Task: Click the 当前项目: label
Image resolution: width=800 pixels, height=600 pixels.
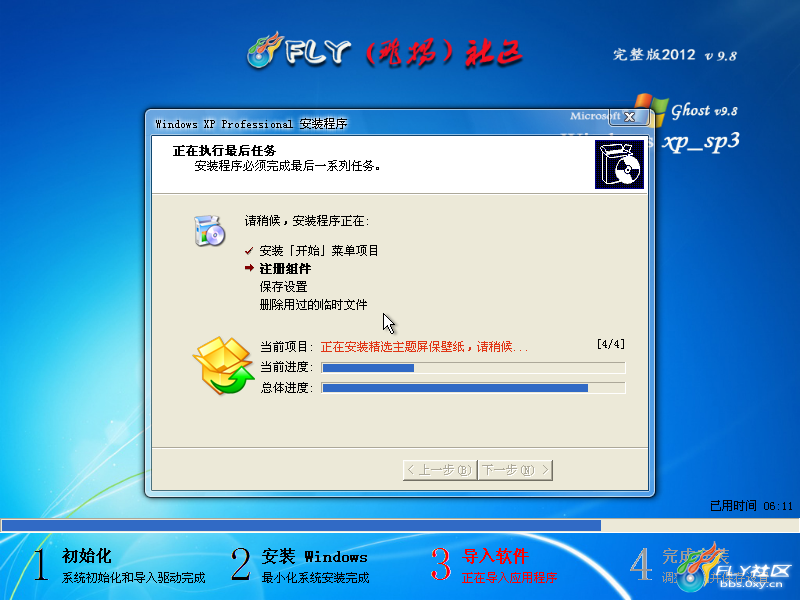Action: point(286,347)
